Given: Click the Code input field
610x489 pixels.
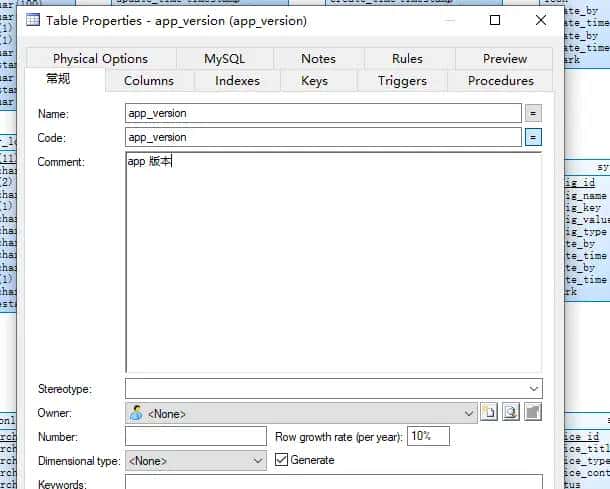Looking at the screenshot, I should [323, 137].
